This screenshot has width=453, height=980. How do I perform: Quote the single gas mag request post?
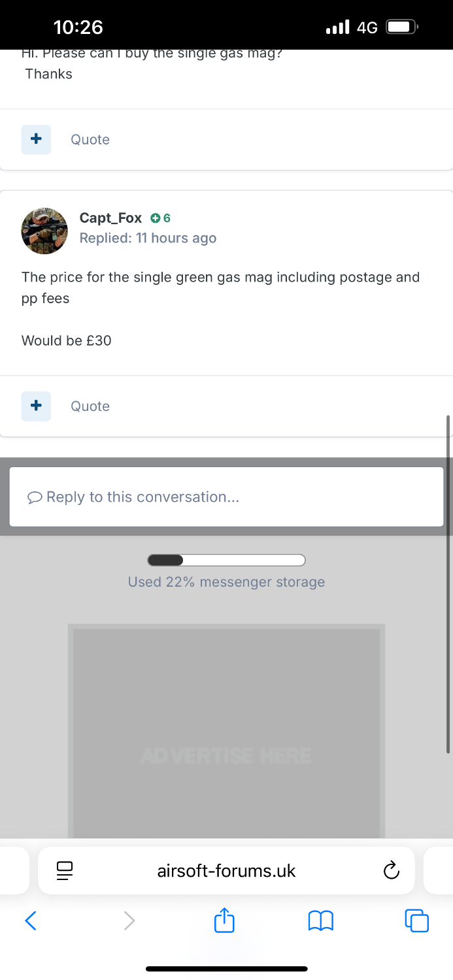(90, 140)
